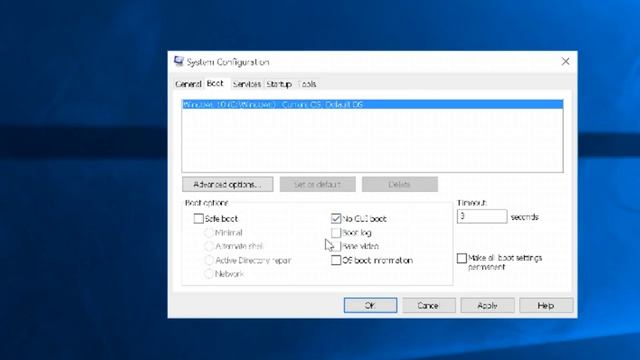Viewport: 640px width, 360px height.
Task: Select the Boot tab
Action: pos(215,83)
